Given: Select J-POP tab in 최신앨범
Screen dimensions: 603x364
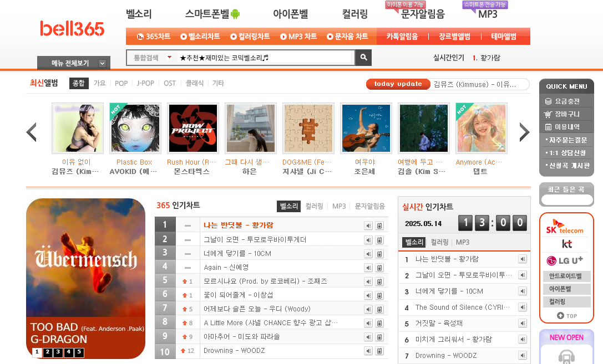Looking at the screenshot, I should click(x=145, y=83).
